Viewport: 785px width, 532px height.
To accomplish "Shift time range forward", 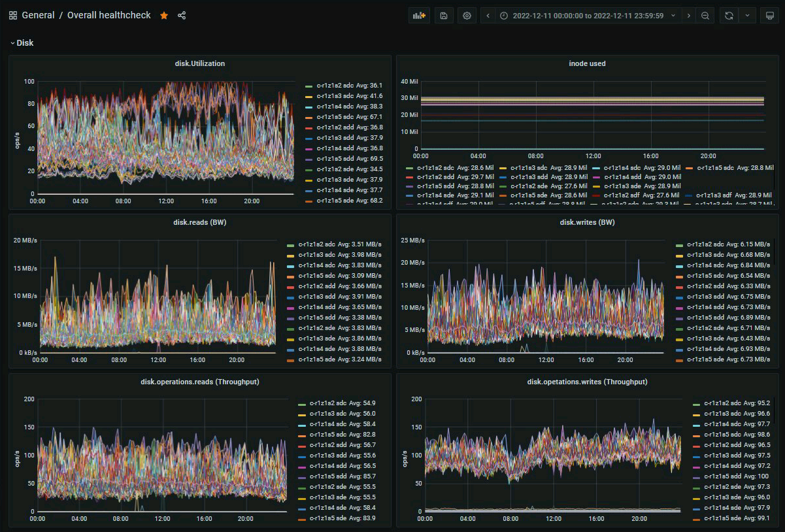I will pos(688,16).
